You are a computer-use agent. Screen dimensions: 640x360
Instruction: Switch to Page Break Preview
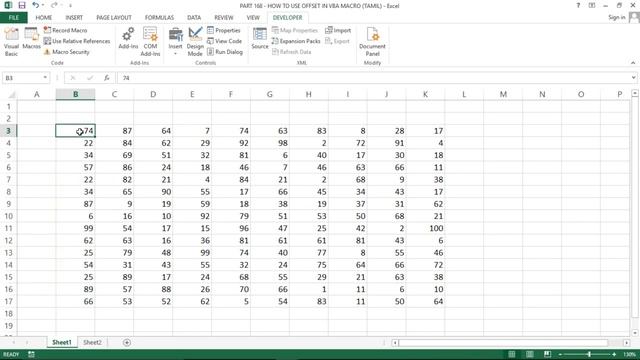coord(547,354)
